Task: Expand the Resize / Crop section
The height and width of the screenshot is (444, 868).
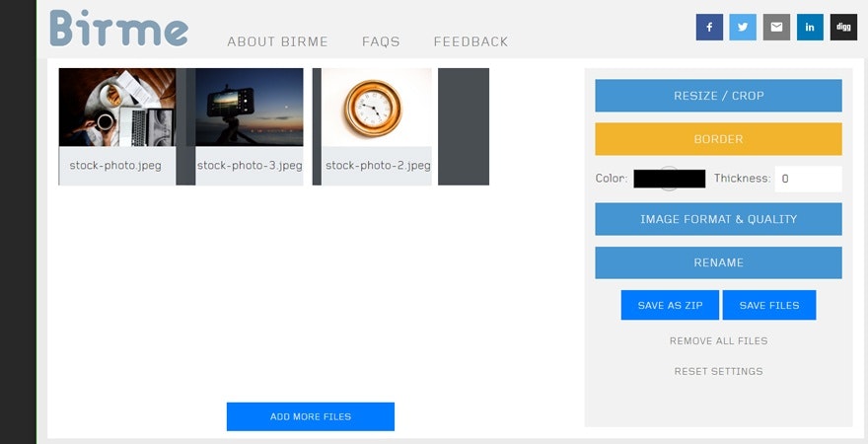Action: 718,96
